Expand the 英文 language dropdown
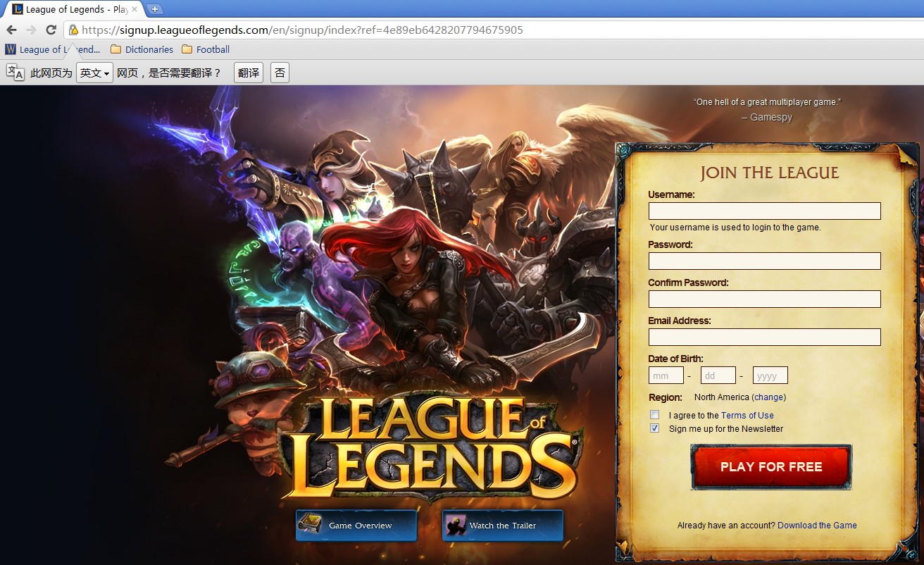Screen dimensions: 924x565 point(94,73)
